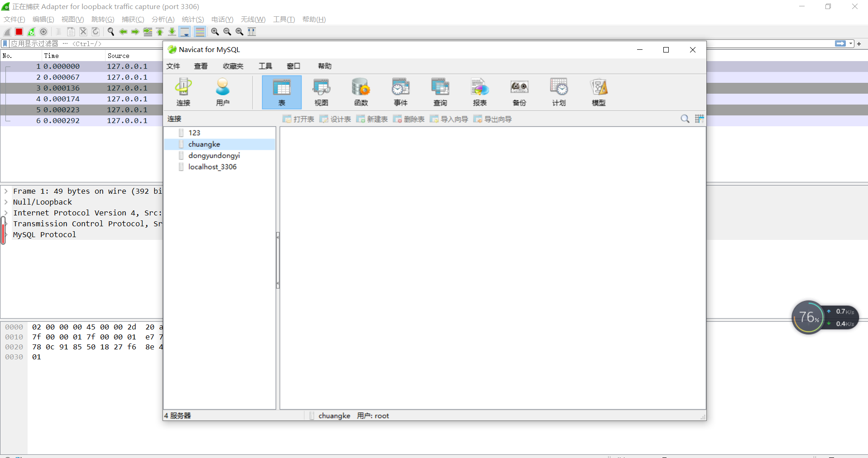Select the localhost_3306 connection
868x458 pixels.
pos(212,167)
